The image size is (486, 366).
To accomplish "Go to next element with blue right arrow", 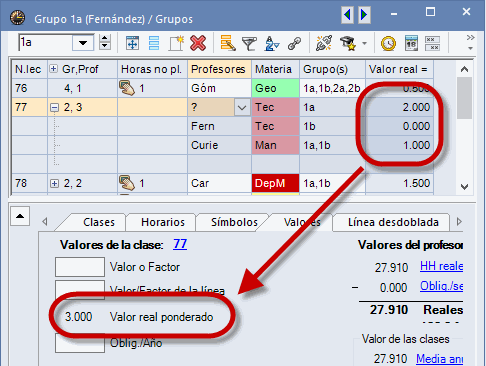I will pos(364,15).
